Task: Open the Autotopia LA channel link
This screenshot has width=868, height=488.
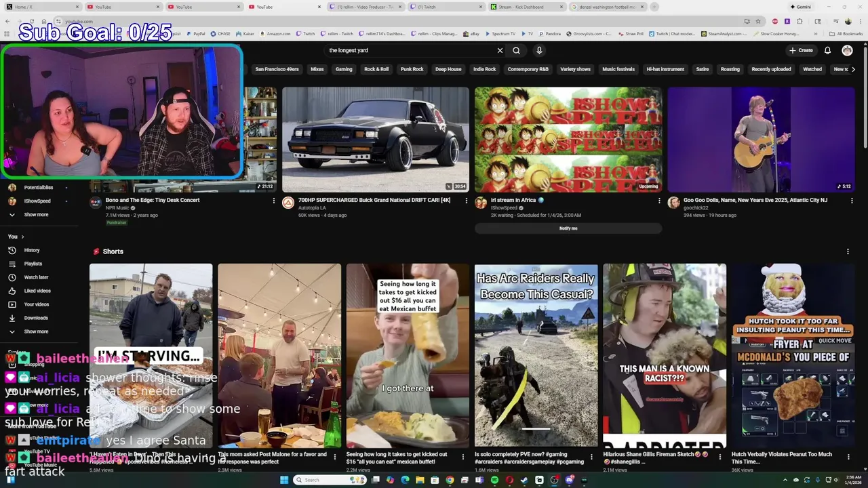Action: 312,208
